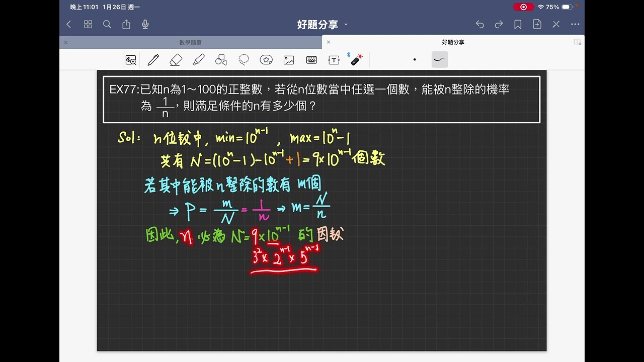Image resolution: width=644 pixels, height=362 pixels.
Task: Select the zoom window tool
Action: pos(131,60)
